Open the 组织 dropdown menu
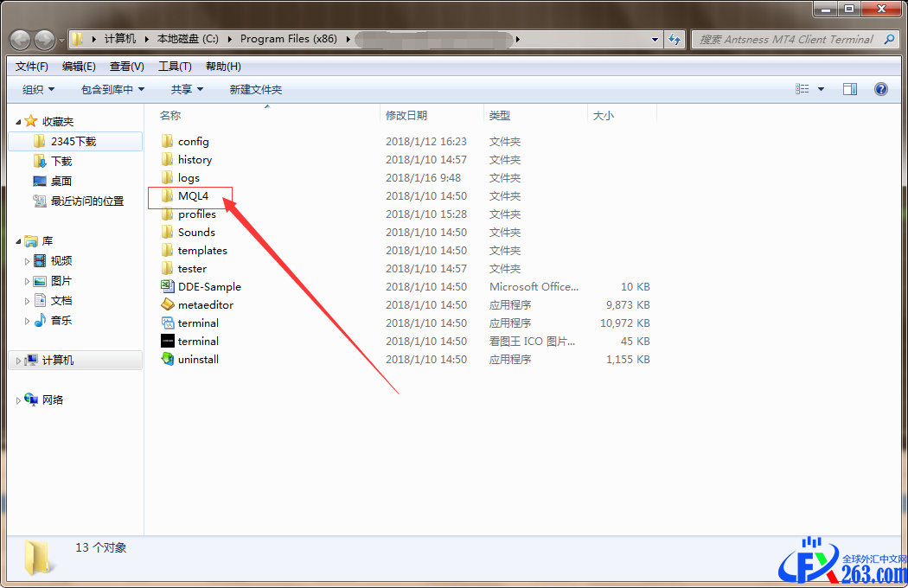The height and width of the screenshot is (588, 908). click(38, 89)
